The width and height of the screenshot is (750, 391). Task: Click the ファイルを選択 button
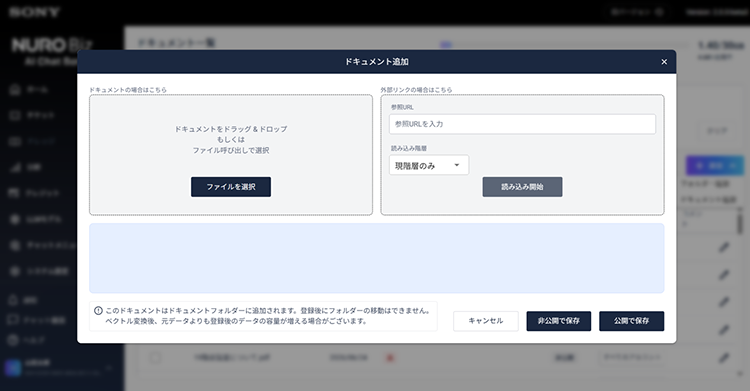pos(231,187)
